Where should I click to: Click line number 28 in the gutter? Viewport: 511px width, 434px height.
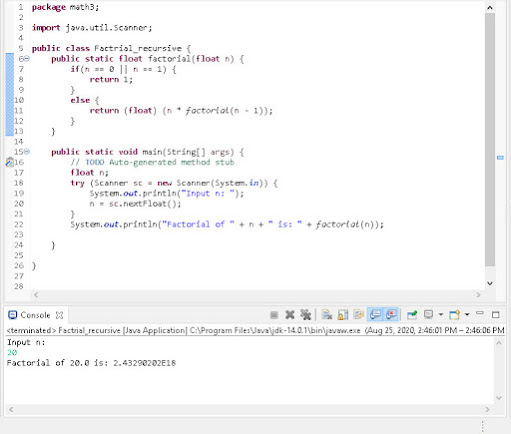(x=18, y=286)
